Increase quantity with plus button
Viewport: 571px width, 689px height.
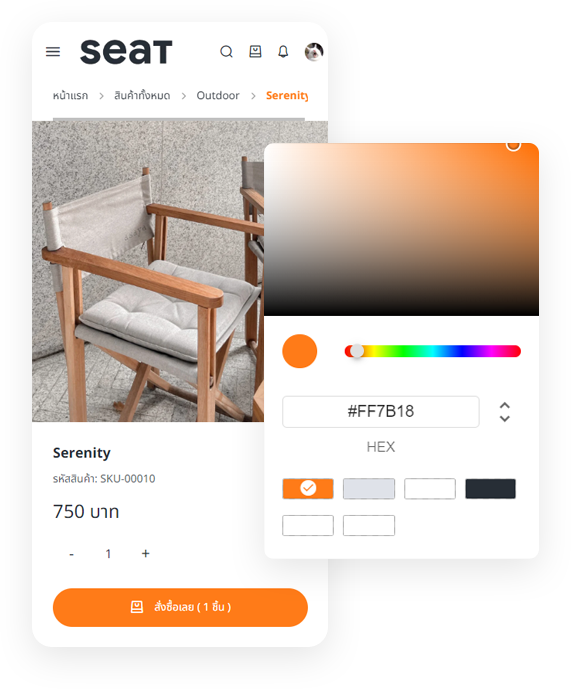(145, 553)
